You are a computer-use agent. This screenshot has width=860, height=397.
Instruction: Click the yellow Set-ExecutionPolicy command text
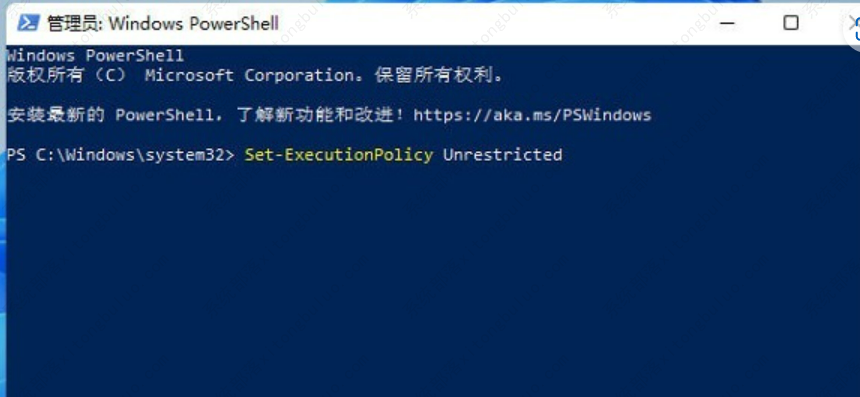pos(338,155)
